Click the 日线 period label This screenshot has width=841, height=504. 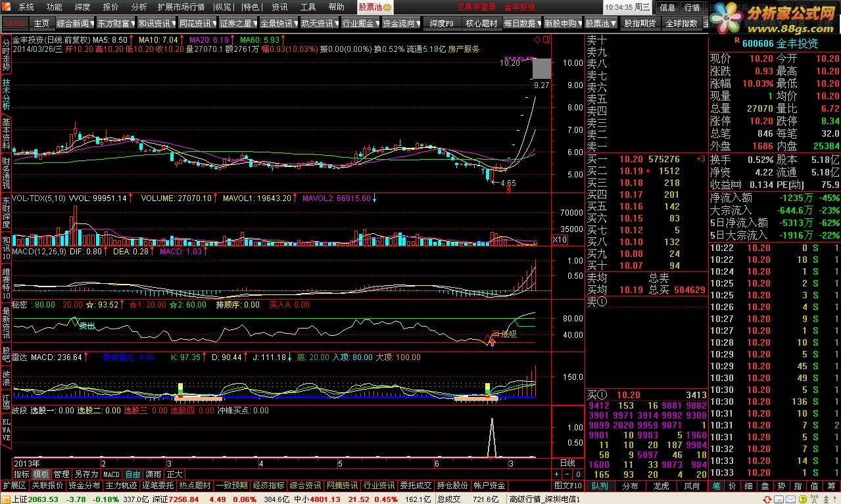tap(566, 462)
